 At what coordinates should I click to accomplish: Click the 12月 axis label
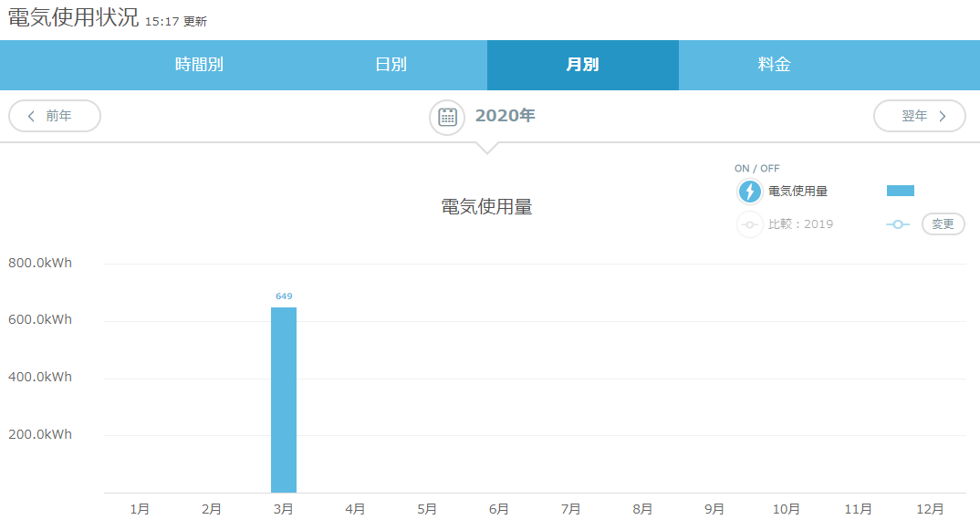pos(930,509)
